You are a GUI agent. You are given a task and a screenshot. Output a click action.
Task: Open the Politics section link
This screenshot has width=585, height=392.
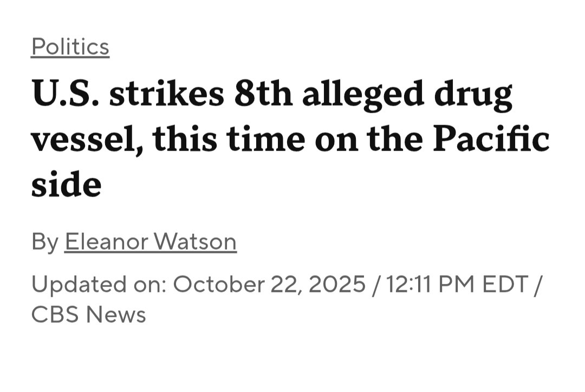[x=70, y=47]
